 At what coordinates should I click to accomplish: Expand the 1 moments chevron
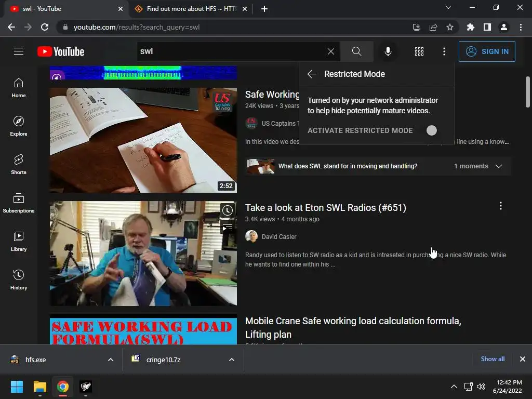498,166
